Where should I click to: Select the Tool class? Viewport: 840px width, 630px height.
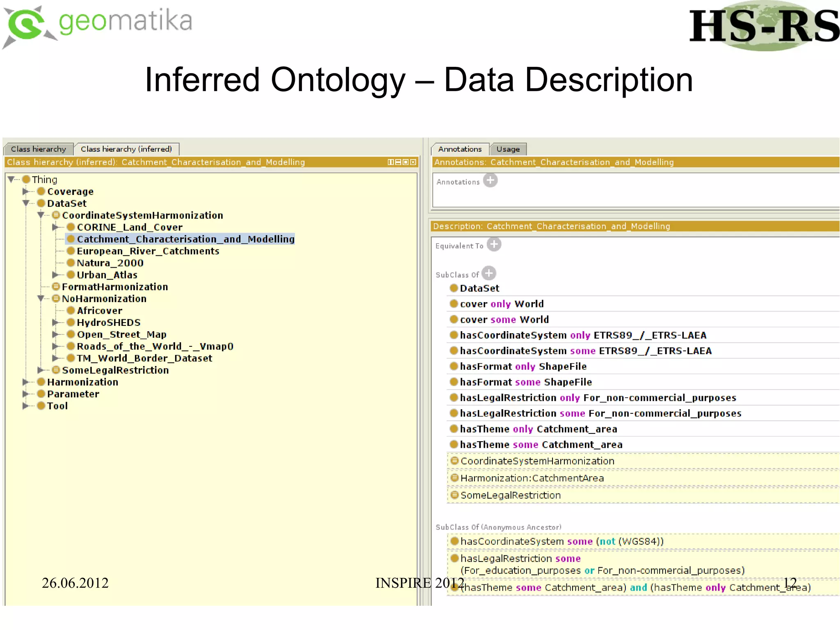coord(52,405)
